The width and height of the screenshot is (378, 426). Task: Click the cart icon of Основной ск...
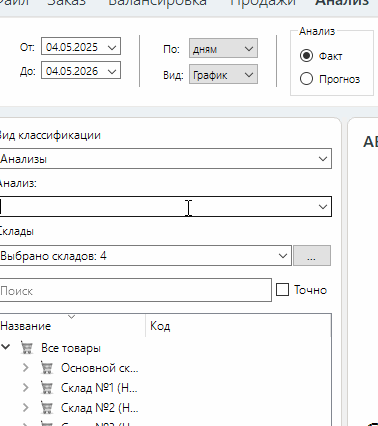click(x=47, y=367)
